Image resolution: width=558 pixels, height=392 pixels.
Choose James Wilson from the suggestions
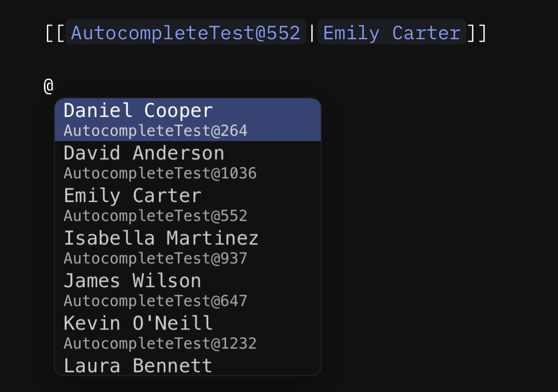(x=133, y=281)
